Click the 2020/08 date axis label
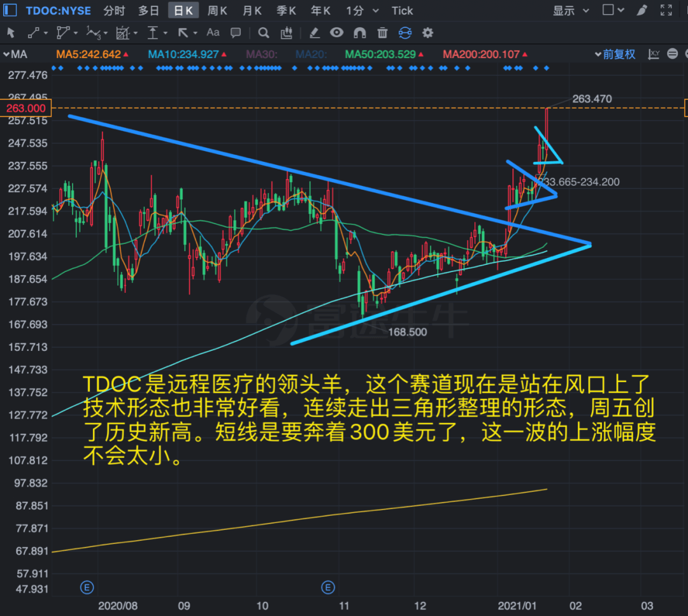688x616 pixels. coord(118,606)
